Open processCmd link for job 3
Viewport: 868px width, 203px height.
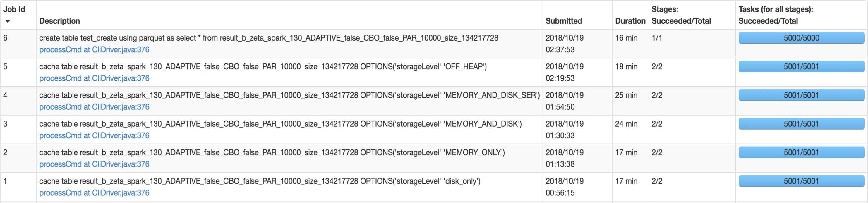94,135
